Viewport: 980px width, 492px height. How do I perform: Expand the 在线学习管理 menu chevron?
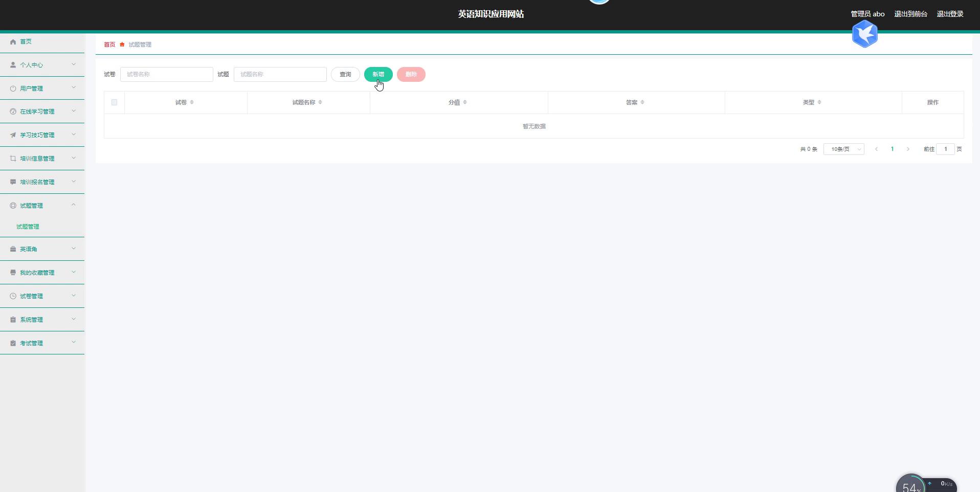pos(73,111)
